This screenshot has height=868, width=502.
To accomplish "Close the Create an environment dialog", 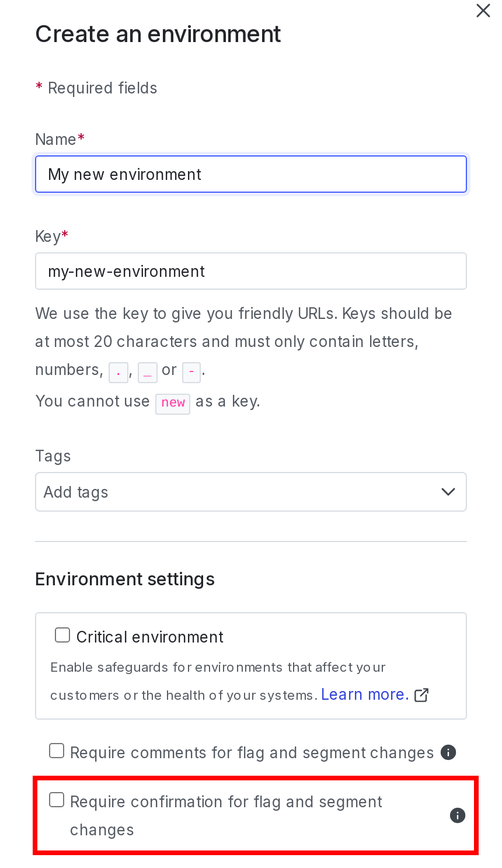I will tap(483, 11).
